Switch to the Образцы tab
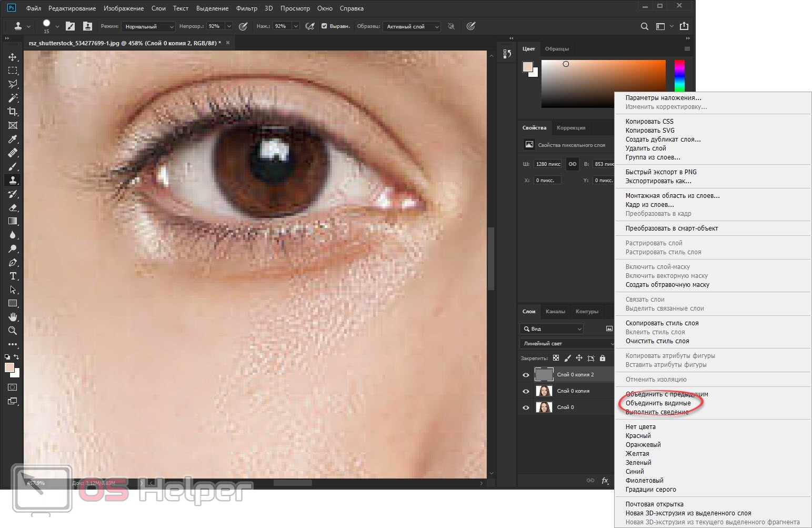This screenshot has width=812, height=528. click(557, 49)
